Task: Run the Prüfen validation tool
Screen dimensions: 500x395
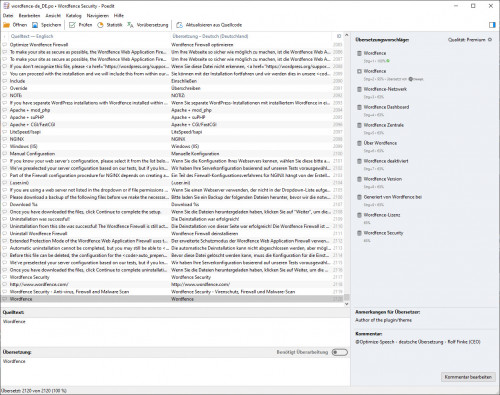Action: point(80,25)
